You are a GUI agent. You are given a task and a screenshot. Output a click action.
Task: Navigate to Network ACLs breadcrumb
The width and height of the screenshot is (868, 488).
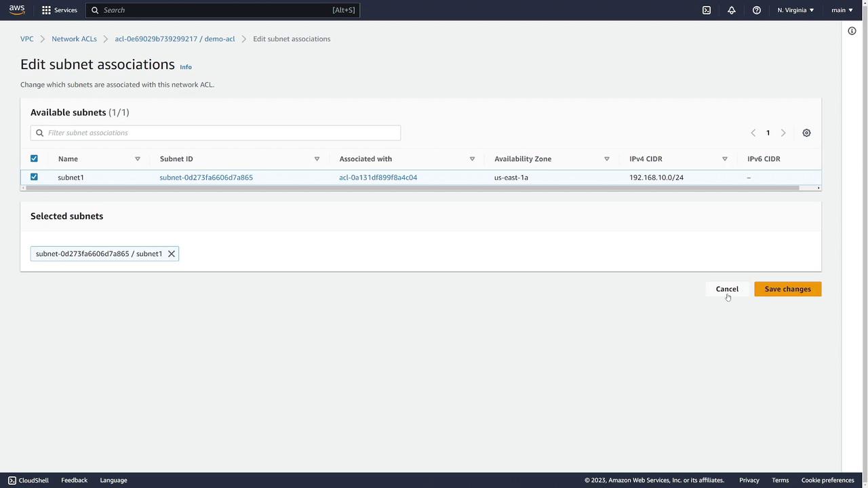pos(74,39)
